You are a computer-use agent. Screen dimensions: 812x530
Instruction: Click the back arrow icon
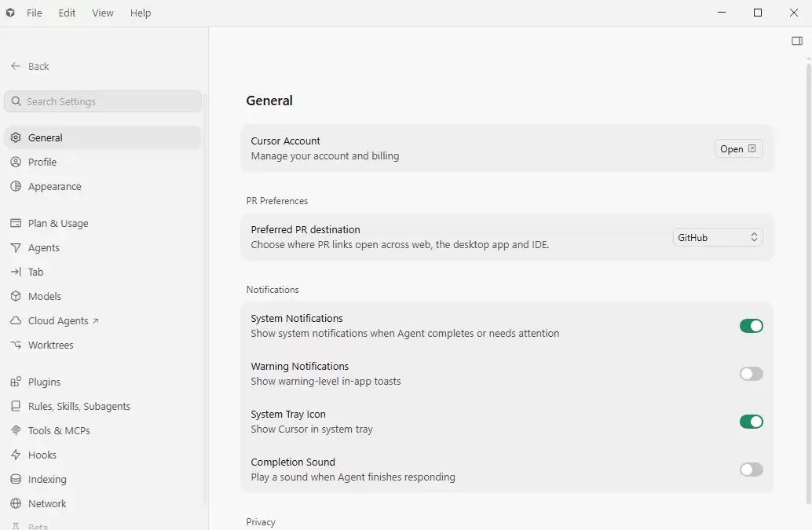pos(16,66)
